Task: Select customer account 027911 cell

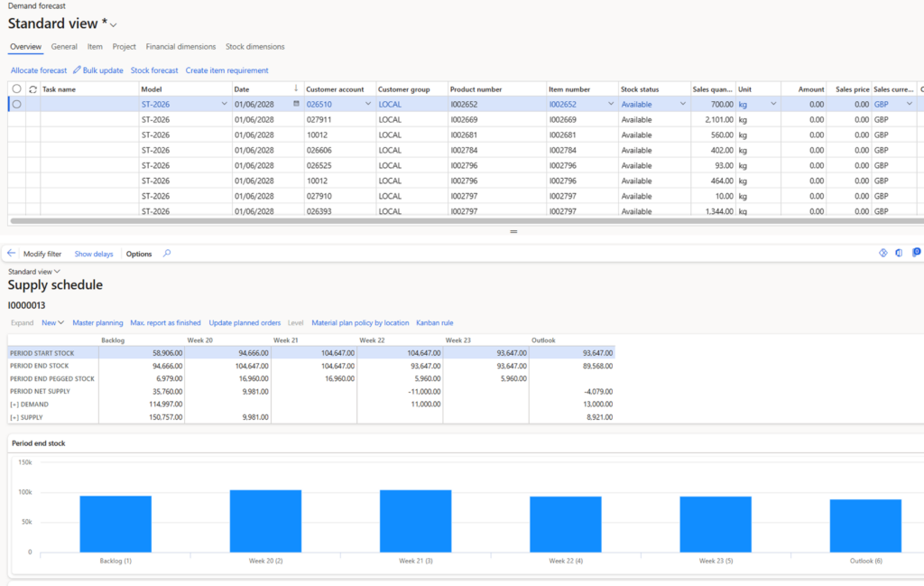Action: click(340, 120)
